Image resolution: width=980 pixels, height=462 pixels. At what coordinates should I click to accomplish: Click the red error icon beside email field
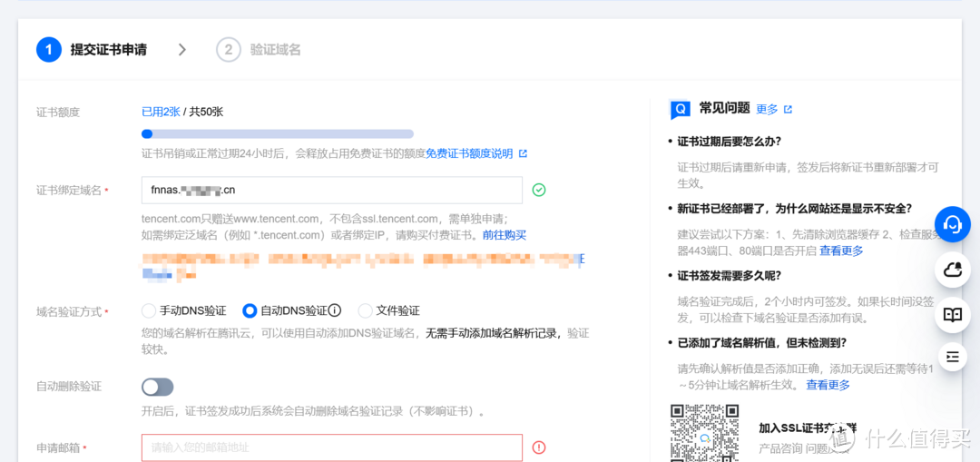tap(539, 447)
